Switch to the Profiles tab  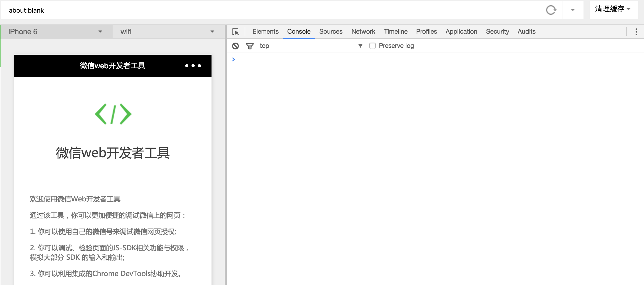tap(426, 32)
